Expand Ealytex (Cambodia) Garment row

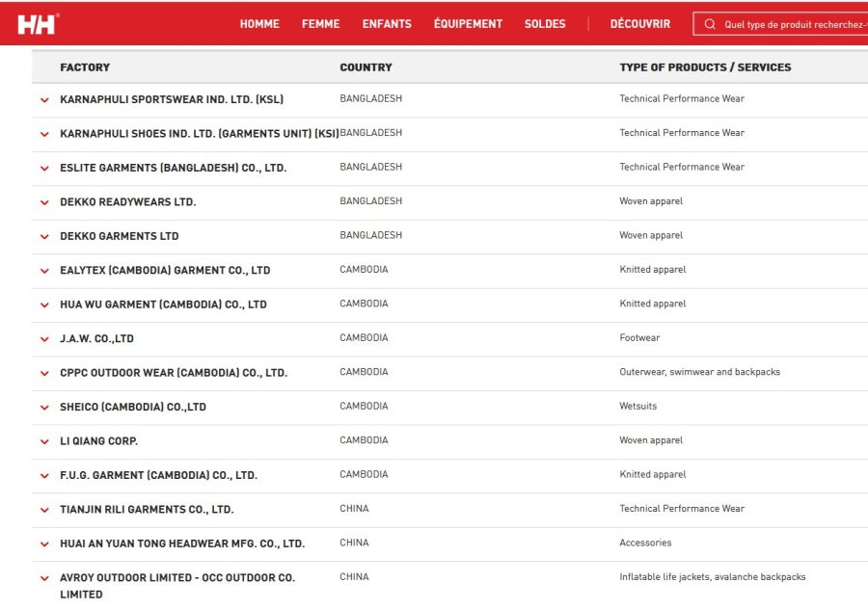(44, 271)
